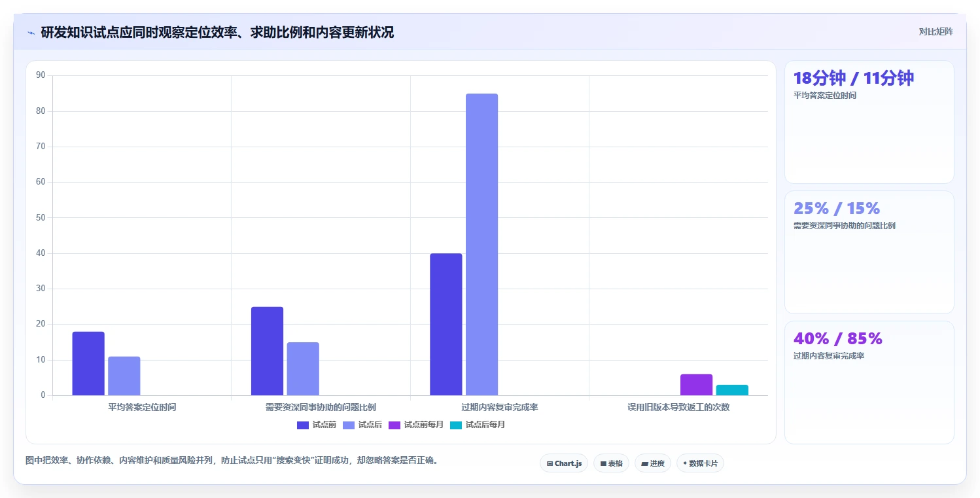Image resolution: width=980 pixels, height=498 pixels.
Task: Toggle the 试点前每月 legend entry
Action: [416, 425]
